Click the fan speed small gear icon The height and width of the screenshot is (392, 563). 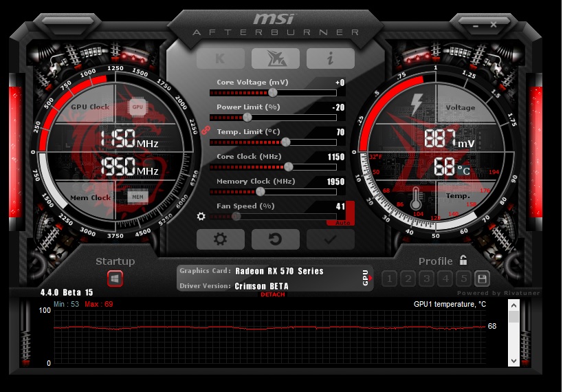(x=201, y=217)
